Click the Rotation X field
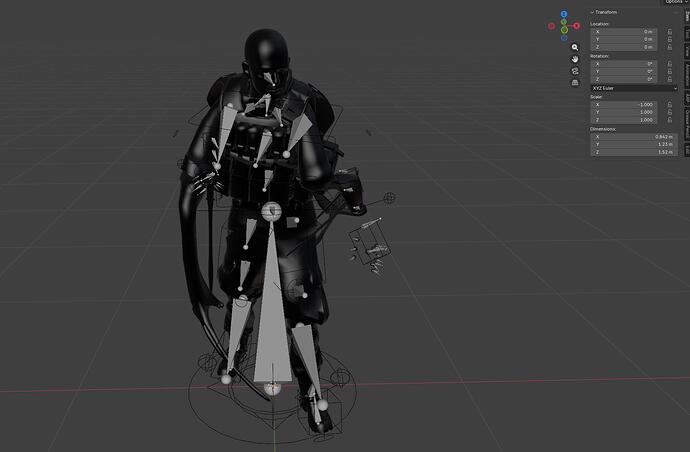The height and width of the screenshot is (452, 690). coord(624,64)
